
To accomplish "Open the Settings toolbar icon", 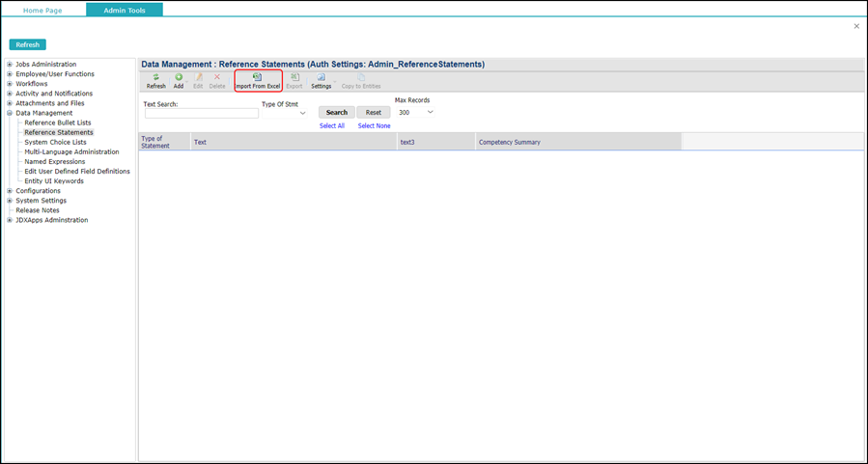I will [x=321, y=77].
